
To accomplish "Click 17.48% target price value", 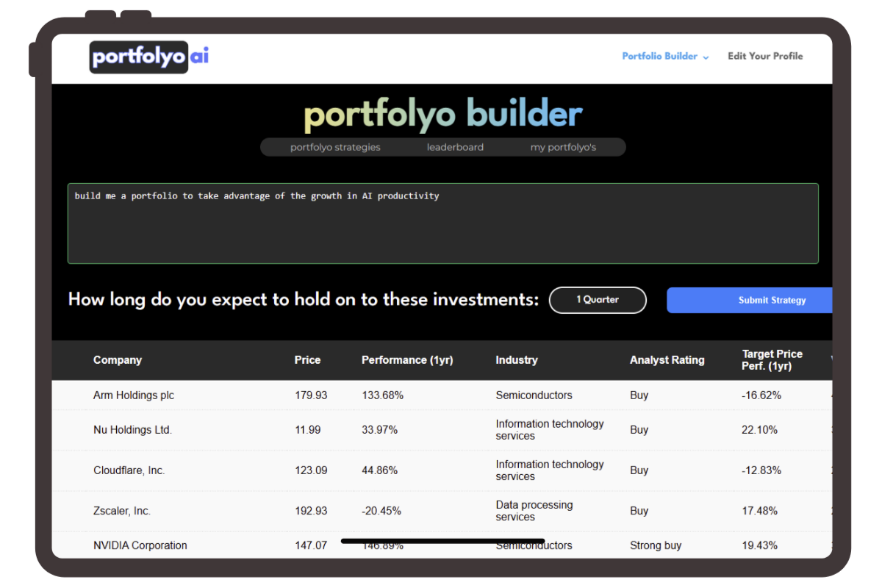I will tap(759, 511).
